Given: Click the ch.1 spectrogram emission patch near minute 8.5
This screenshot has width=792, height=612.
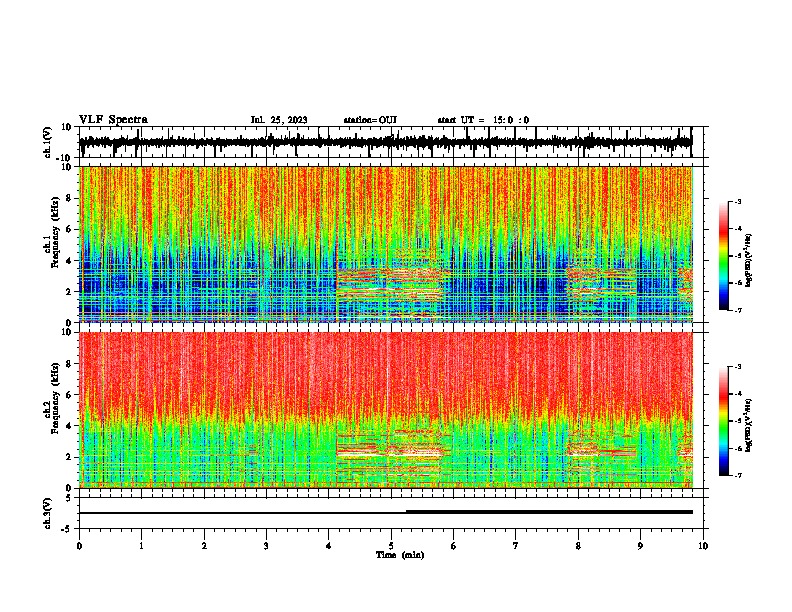Looking at the screenshot, I should pyautogui.click(x=601, y=284).
